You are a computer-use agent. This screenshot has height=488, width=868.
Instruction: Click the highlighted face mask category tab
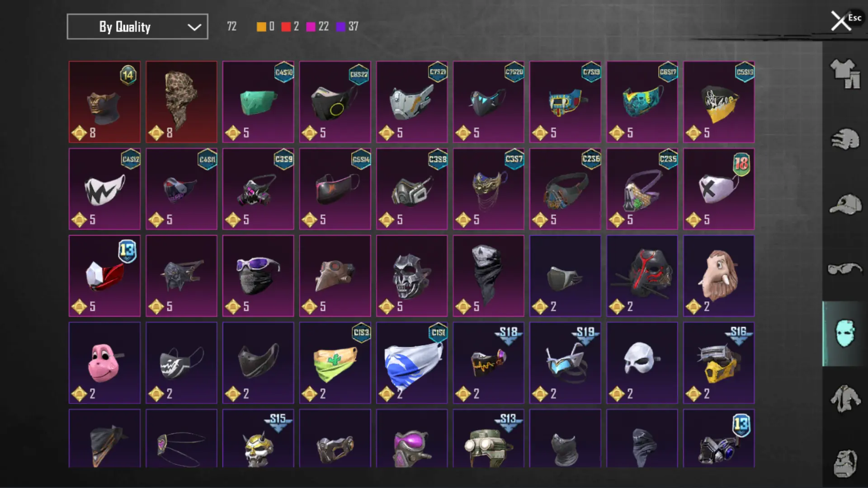(844, 333)
